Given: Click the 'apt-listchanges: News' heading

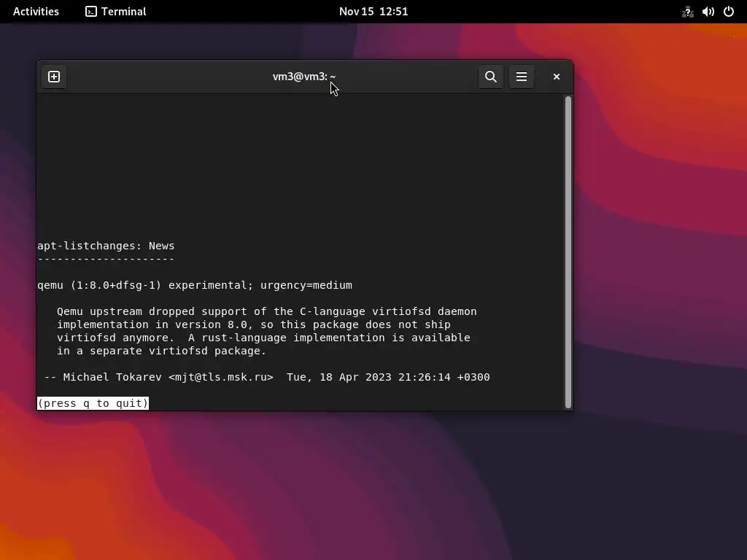Looking at the screenshot, I should (x=106, y=246).
